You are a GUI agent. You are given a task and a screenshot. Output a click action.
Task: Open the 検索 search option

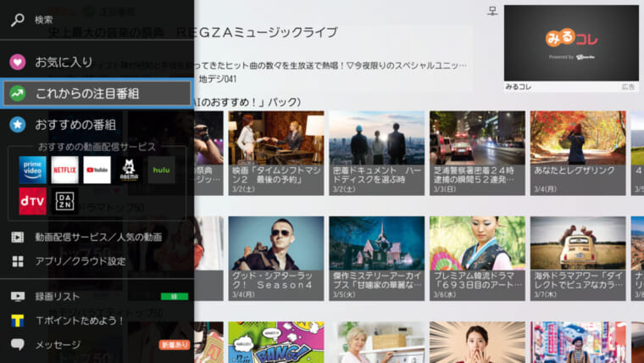pyautogui.click(x=42, y=20)
